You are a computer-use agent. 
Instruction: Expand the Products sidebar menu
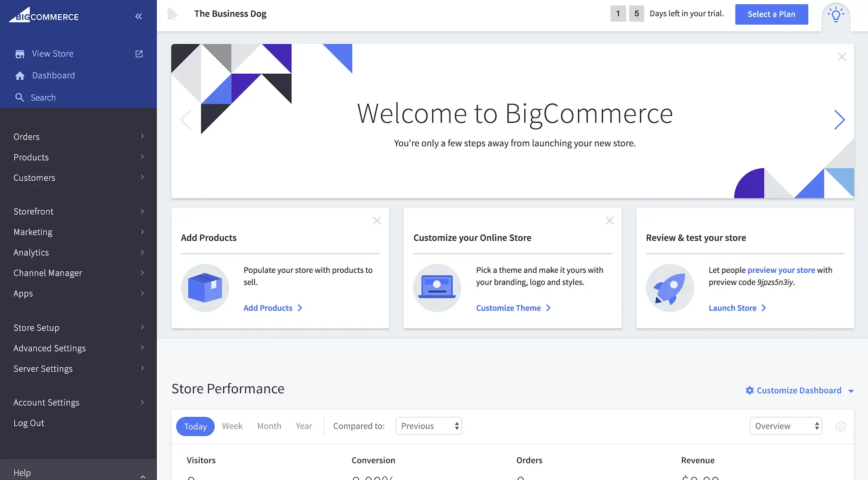point(30,157)
